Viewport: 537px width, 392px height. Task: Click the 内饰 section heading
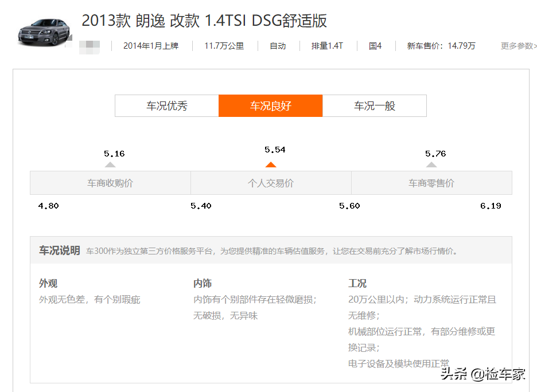pos(203,283)
